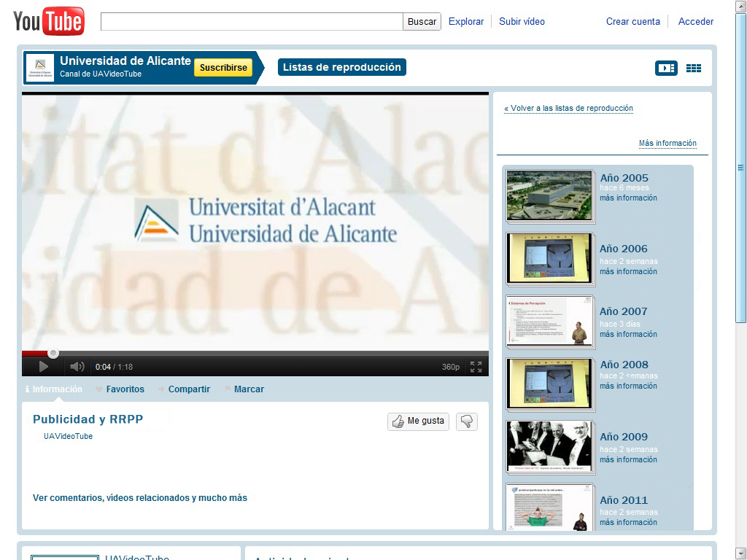
Task: Click más información under Año 2008
Action: pos(628,386)
